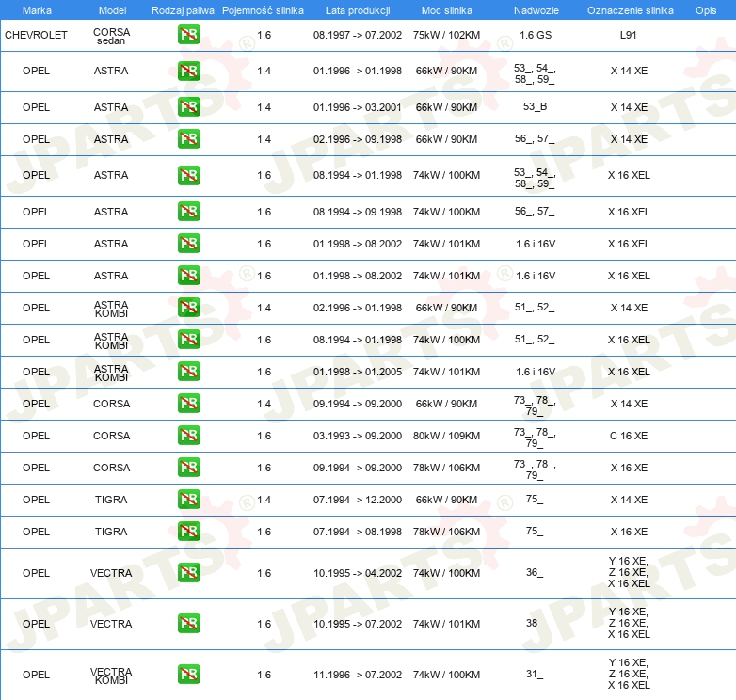Click the fuel icon in the TIGRA 1.6 row

(x=188, y=532)
